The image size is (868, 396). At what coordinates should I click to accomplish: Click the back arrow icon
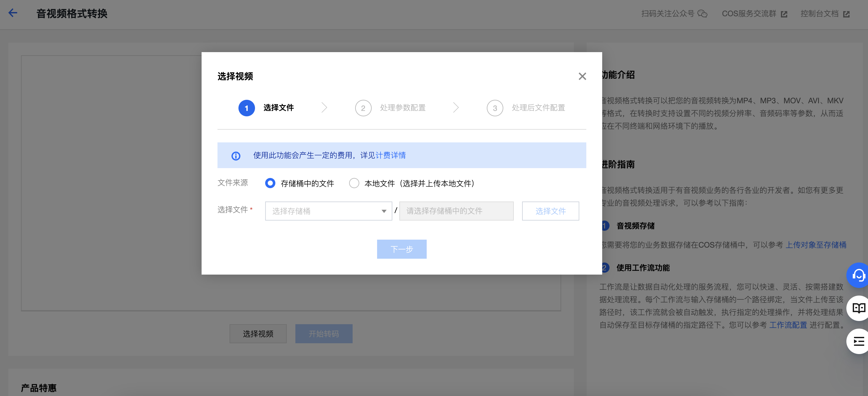click(x=13, y=13)
